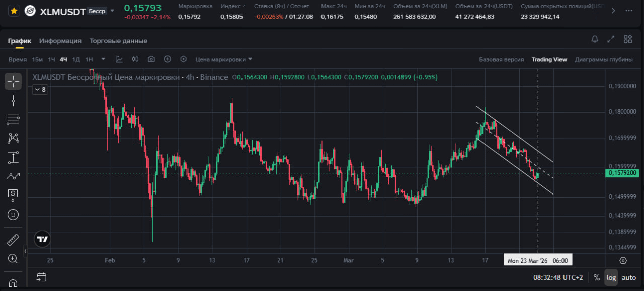Toggle the magnet snap mode
644x291 pixels.
(13, 283)
